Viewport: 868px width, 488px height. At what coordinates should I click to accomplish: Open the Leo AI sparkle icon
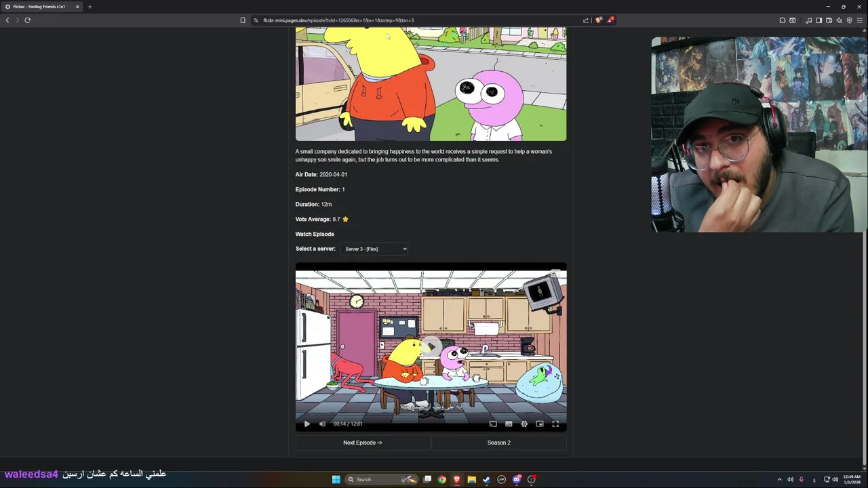click(839, 20)
